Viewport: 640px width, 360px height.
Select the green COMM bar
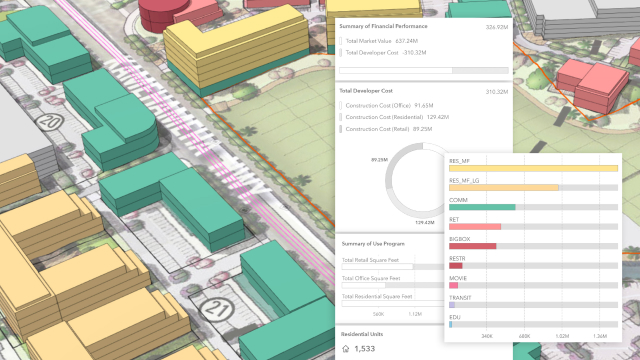pos(482,207)
